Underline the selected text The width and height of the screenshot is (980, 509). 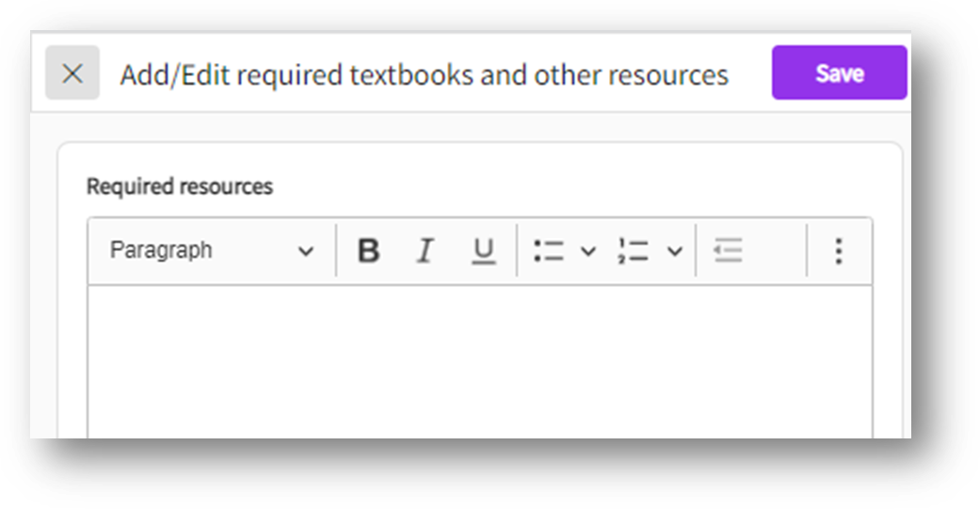coord(483,251)
